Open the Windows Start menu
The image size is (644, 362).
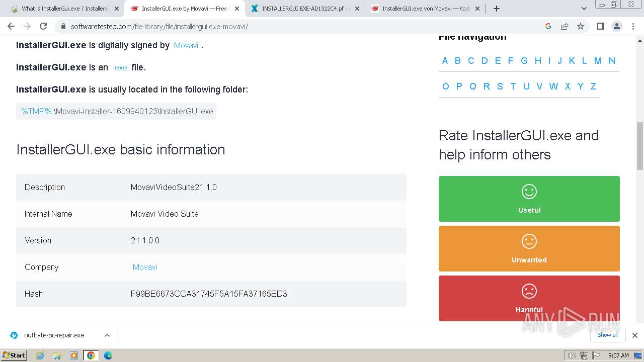coord(14,355)
